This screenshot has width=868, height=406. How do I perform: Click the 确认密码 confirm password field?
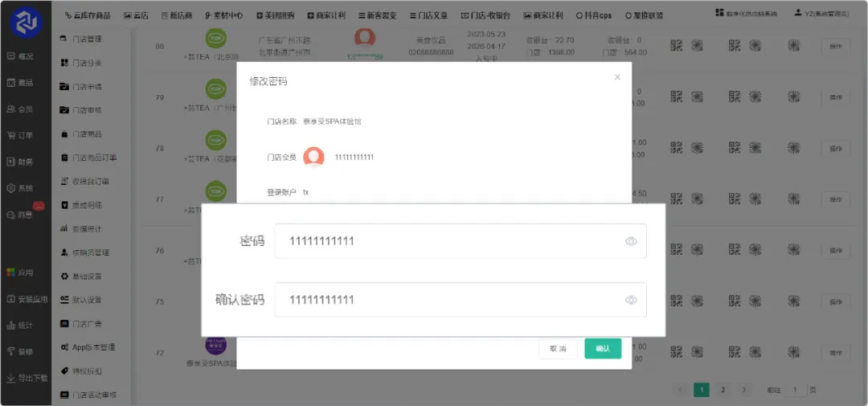(x=461, y=300)
